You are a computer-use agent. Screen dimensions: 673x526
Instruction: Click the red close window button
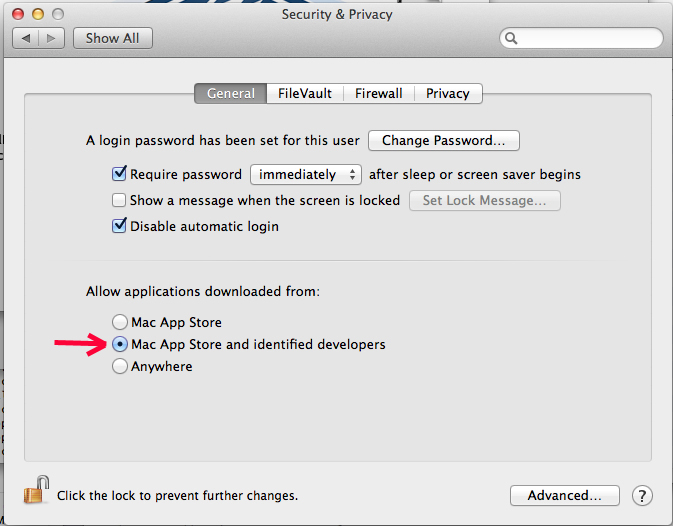point(18,14)
